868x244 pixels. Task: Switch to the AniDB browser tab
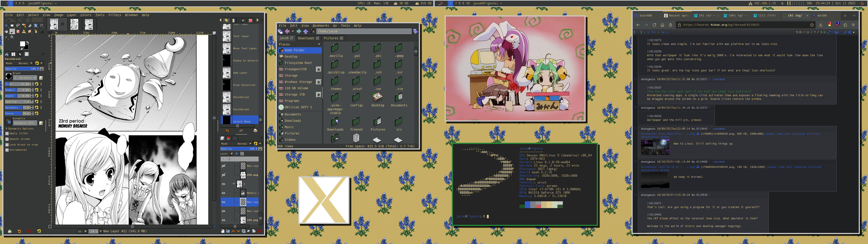click(x=821, y=16)
